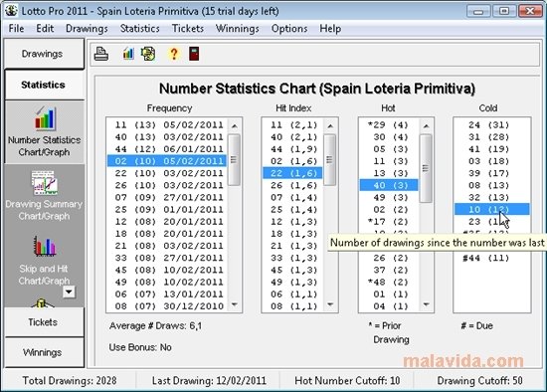This screenshot has height=392, width=547.
Task: Click the green export sheet toolbar icon
Action: (x=148, y=54)
